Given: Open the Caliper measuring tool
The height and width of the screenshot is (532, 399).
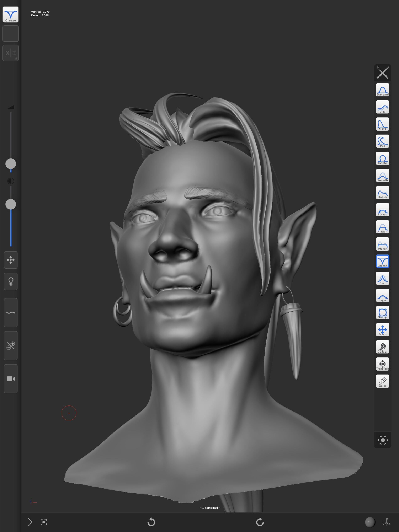Looking at the screenshot, I should (x=382, y=347).
